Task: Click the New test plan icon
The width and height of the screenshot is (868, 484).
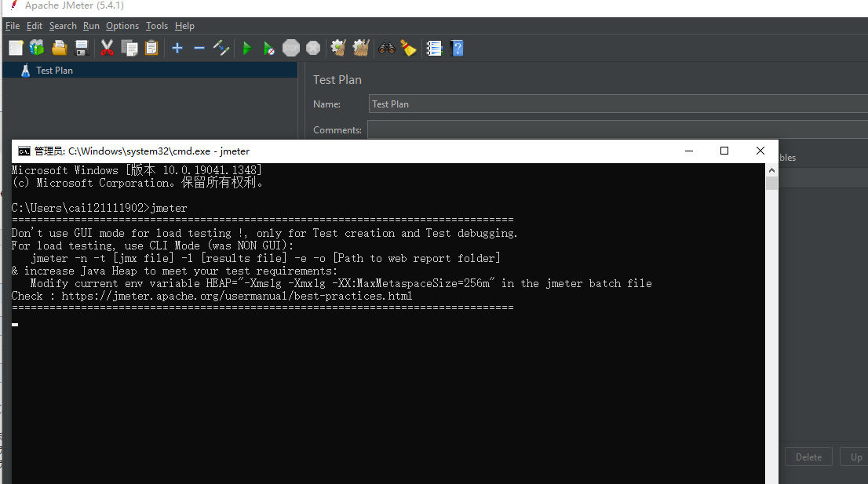Action: (x=16, y=48)
